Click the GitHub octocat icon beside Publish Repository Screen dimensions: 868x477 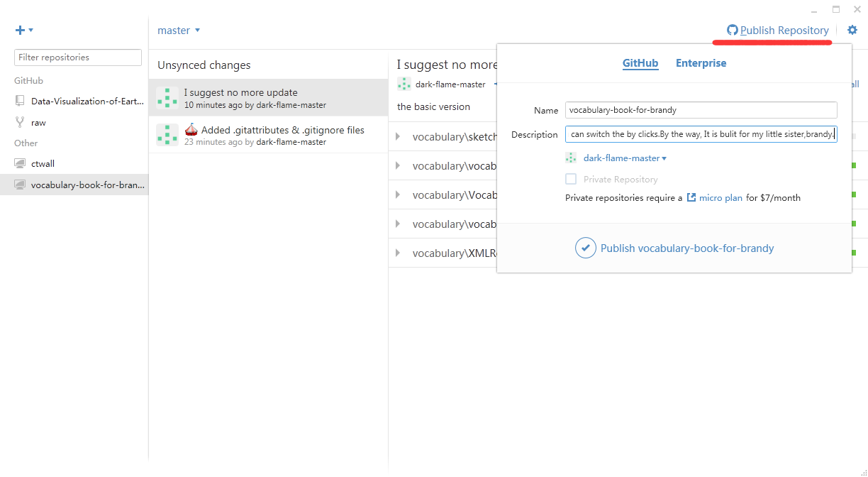(733, 31)
